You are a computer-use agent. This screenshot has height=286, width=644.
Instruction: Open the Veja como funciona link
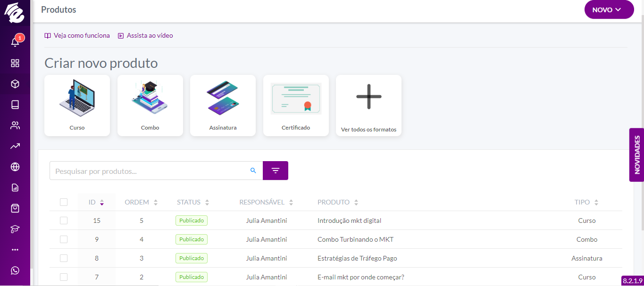pos(77,35)
